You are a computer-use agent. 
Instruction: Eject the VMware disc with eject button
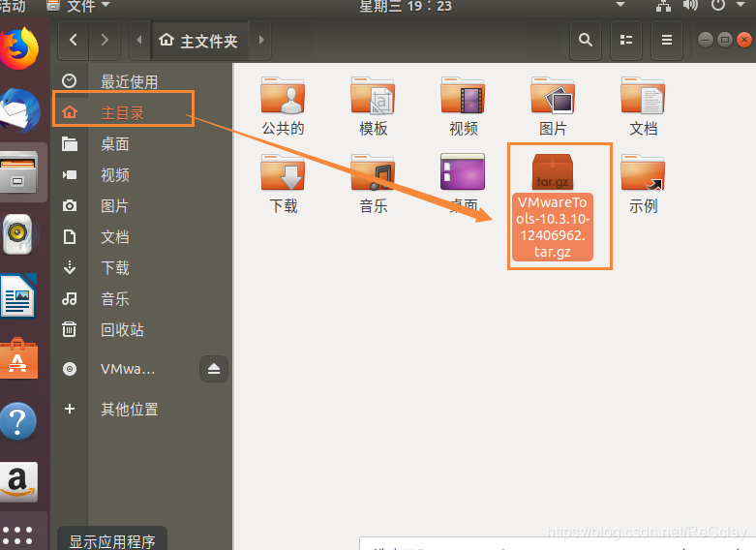click(214, 369)
